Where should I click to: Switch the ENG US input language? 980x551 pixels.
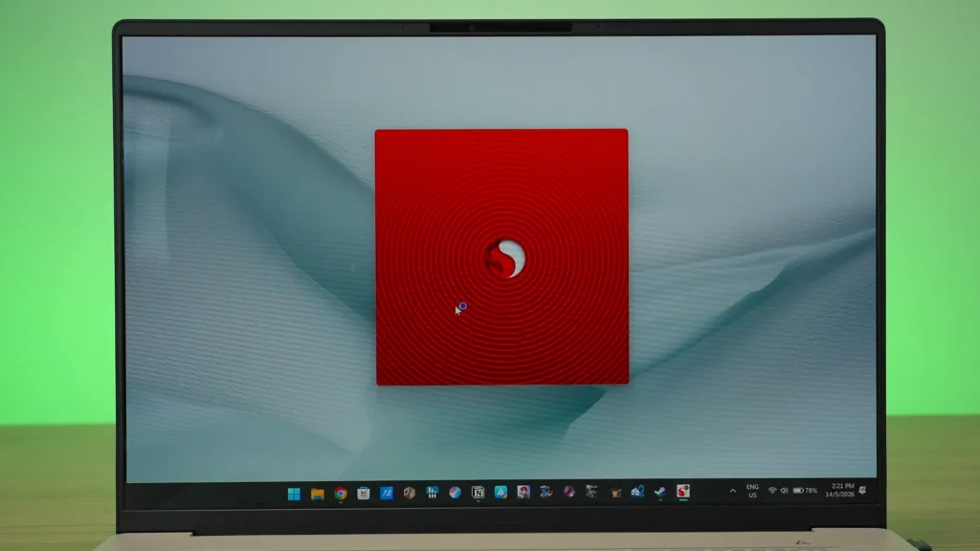click(x=752, y=491)
